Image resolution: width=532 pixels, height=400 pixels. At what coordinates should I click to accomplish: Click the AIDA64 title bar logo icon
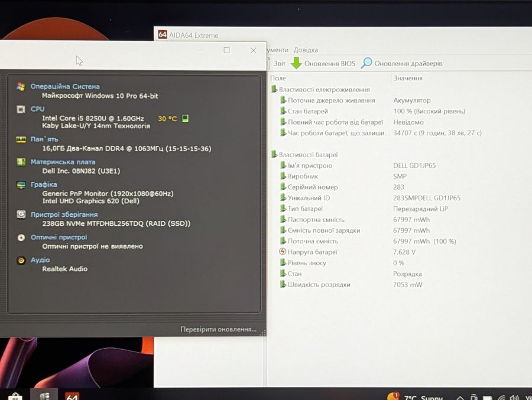(x=163, y=34)
